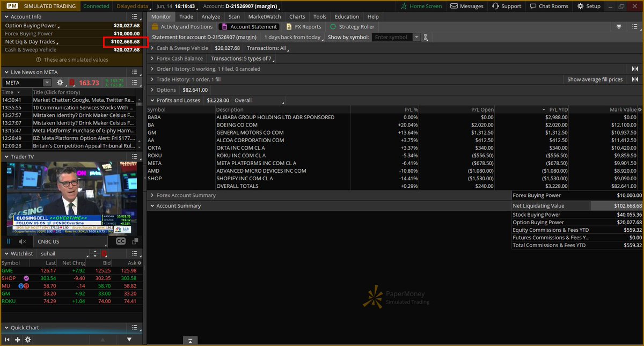Image resolution: width=644 pixels, height=346 pixels.
Task: Click Trade History expand-columns icon
Action: 635,79
